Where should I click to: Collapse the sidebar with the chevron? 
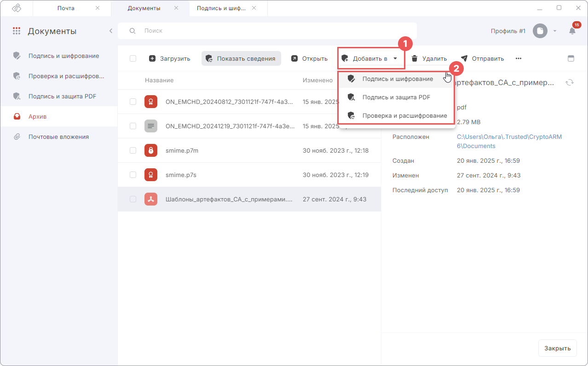[x=111, y=31]
